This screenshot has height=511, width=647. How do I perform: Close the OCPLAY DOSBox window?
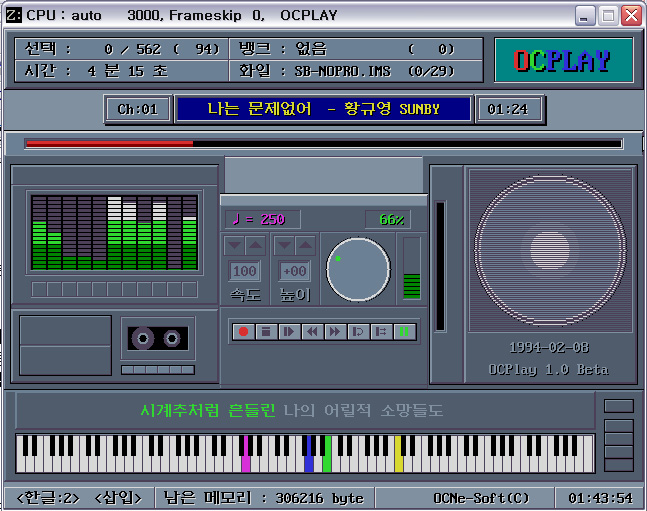(x=631, y=16)
